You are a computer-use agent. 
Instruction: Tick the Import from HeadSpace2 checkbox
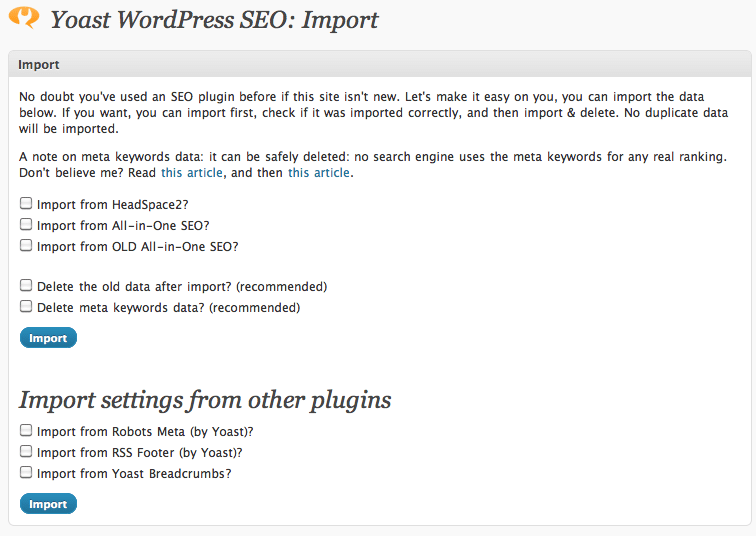pos(26,203)
